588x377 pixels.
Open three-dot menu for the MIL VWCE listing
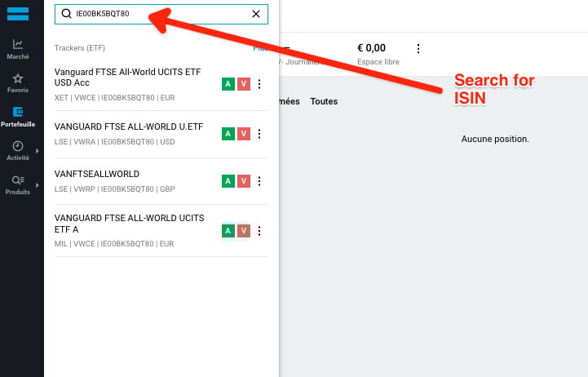(x=259, y=231)
